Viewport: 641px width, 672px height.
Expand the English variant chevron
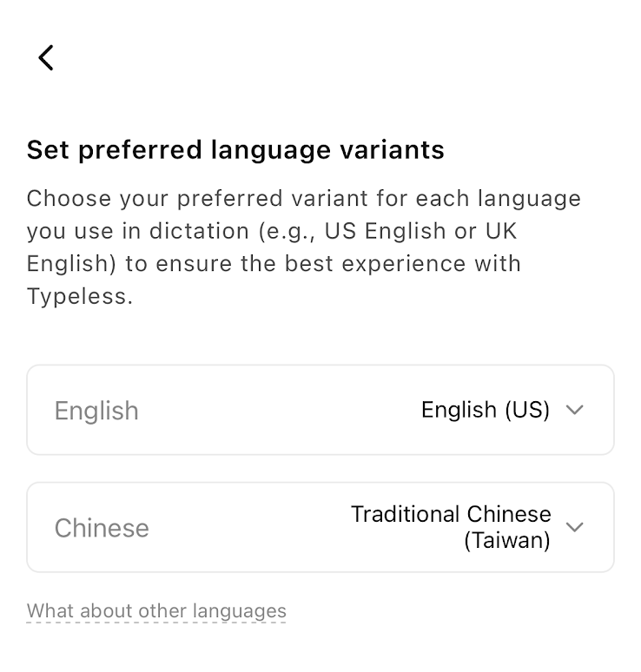(574, 410)
